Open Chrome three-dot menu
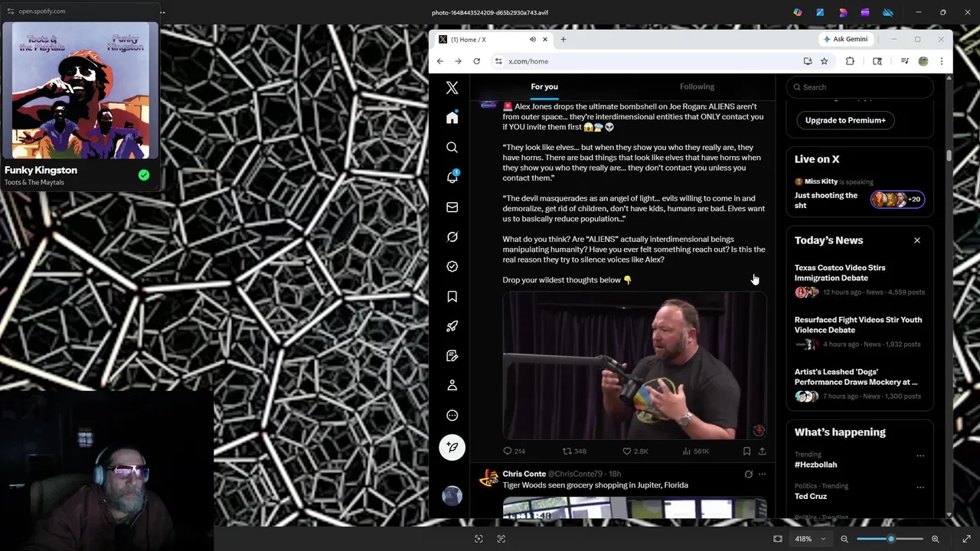Screen dimensions: 980x551 point(941,61)
